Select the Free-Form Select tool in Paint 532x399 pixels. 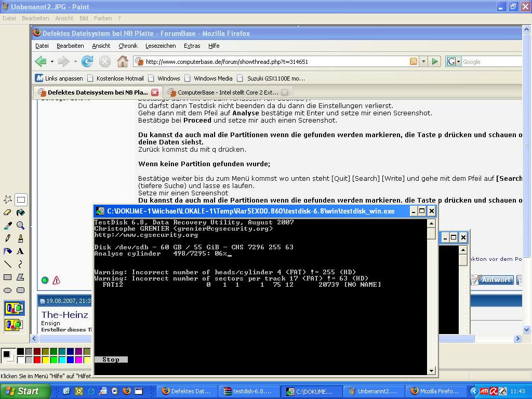7,199
